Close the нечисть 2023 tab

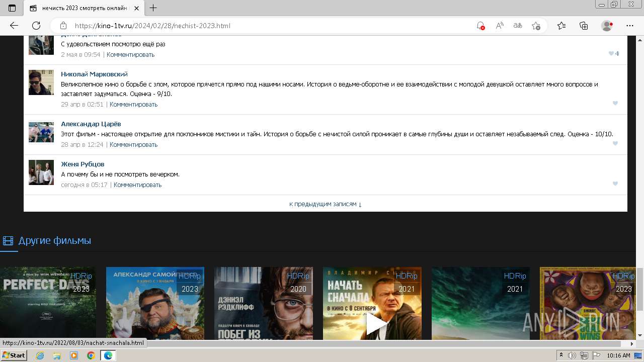click(x=136, y=8)
